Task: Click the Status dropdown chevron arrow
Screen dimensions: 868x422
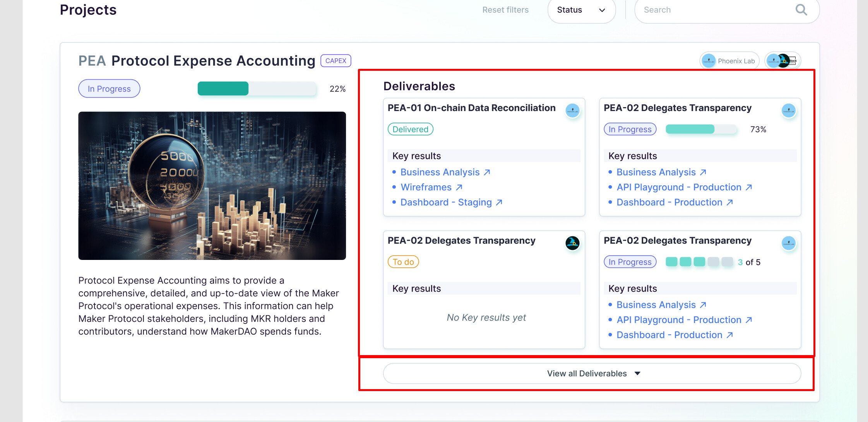Action: coord(602,10)
